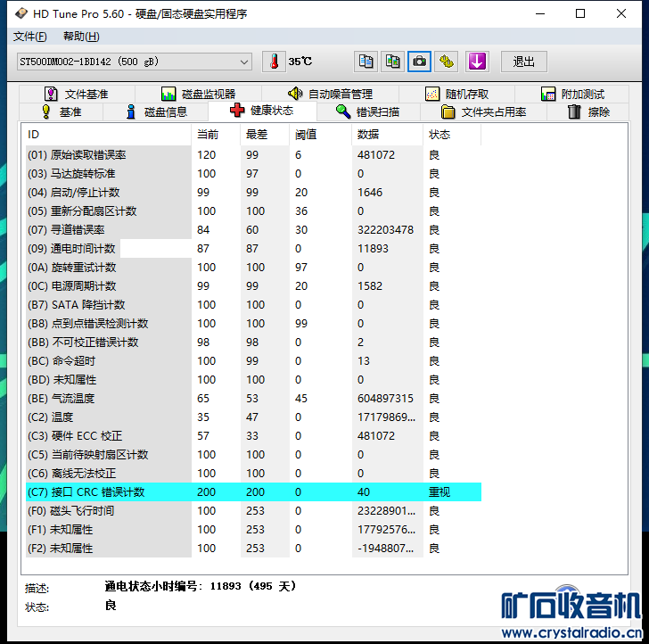
Task: Select the highlighted (C7) 接口 CRC 错误计数 row
Action: tap(253, 492)
